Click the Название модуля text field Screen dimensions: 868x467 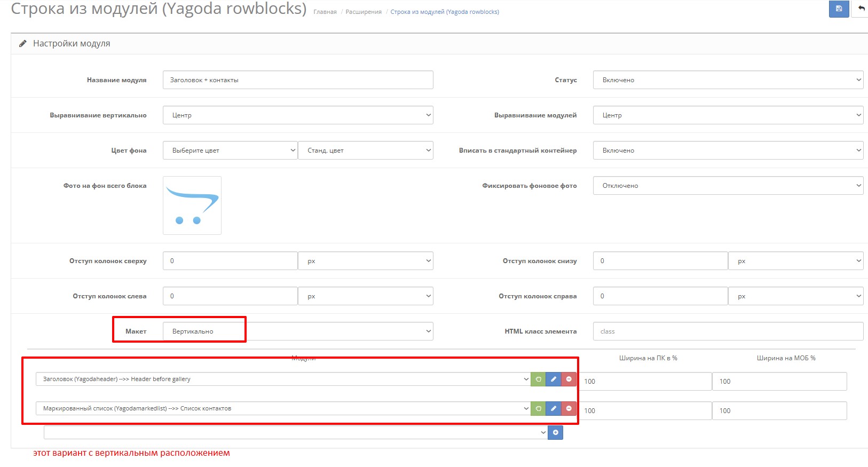point(298,80)
